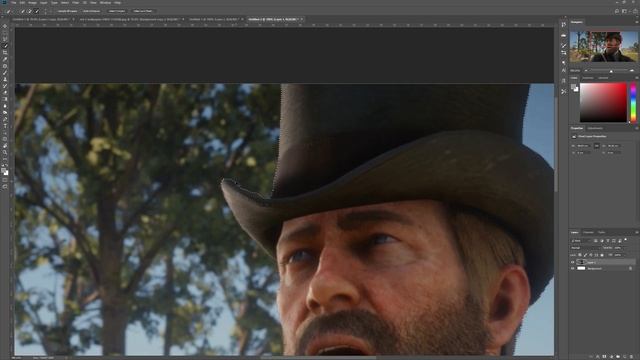640x360 pixels.
Task: Open the Fill value dropdown
Action: pos(618,255)
